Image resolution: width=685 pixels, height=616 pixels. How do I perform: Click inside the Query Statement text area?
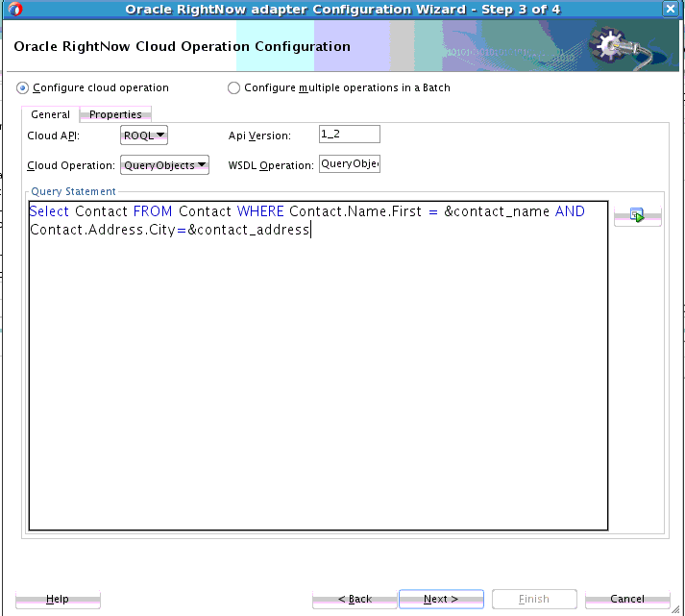318,366
